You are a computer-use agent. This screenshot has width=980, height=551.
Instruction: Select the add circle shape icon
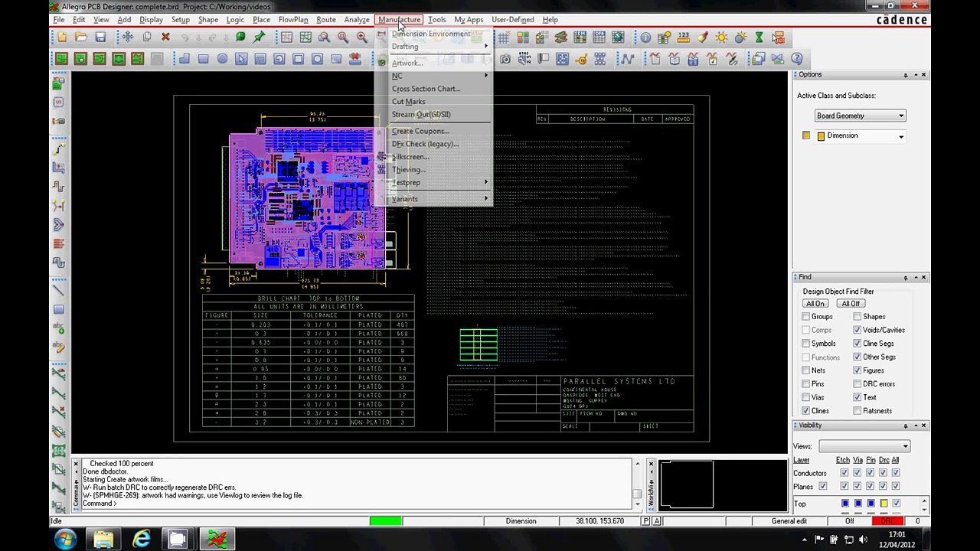coord(222,59)
